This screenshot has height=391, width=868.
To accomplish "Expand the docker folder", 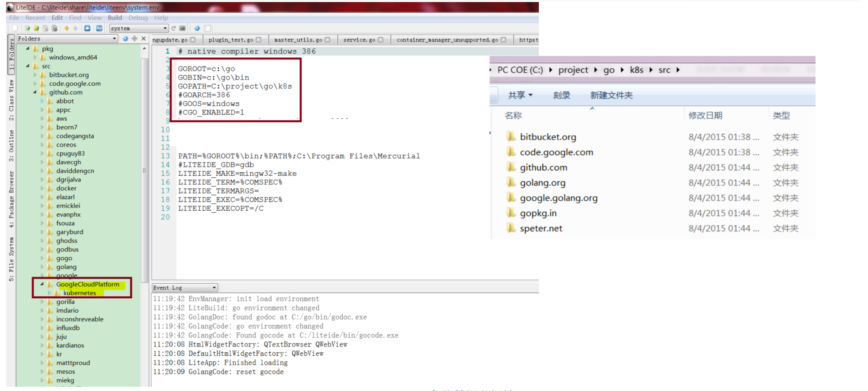I will [x=42, y=188].
